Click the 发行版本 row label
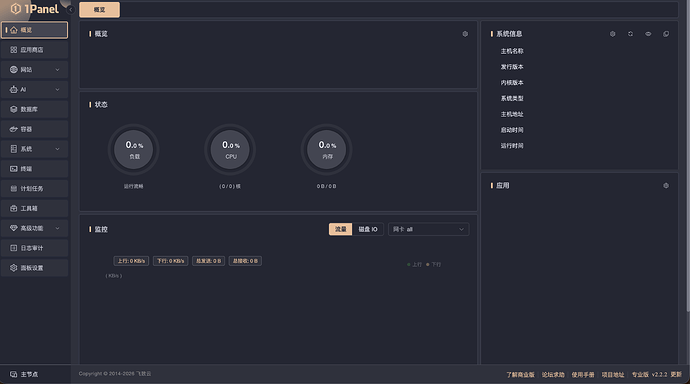 pyautogui.click(x=512, y=67)
